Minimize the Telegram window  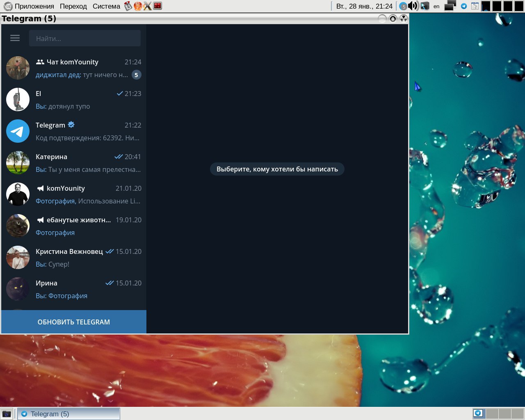tap(382, 18)
